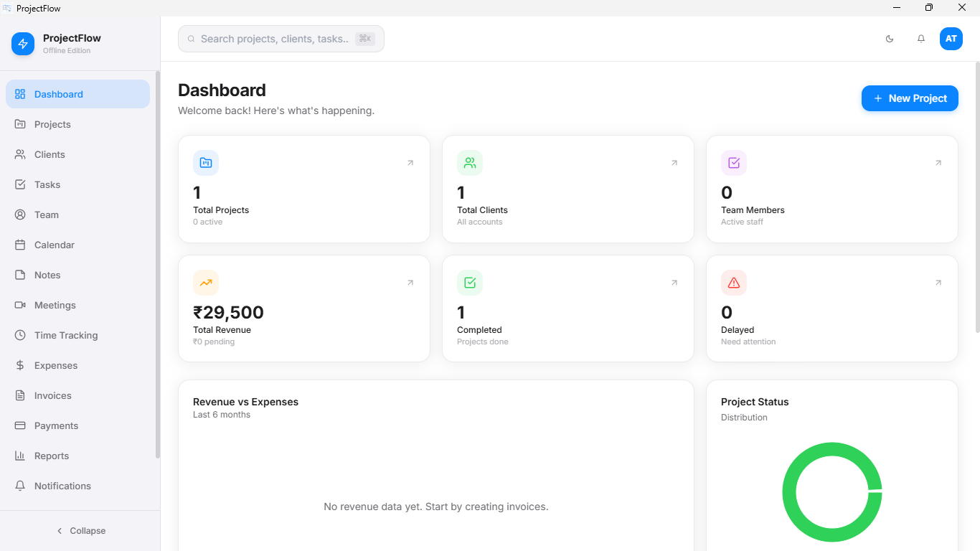
Task: Click the green Project Status donut chart
Action: coord(832,492)
